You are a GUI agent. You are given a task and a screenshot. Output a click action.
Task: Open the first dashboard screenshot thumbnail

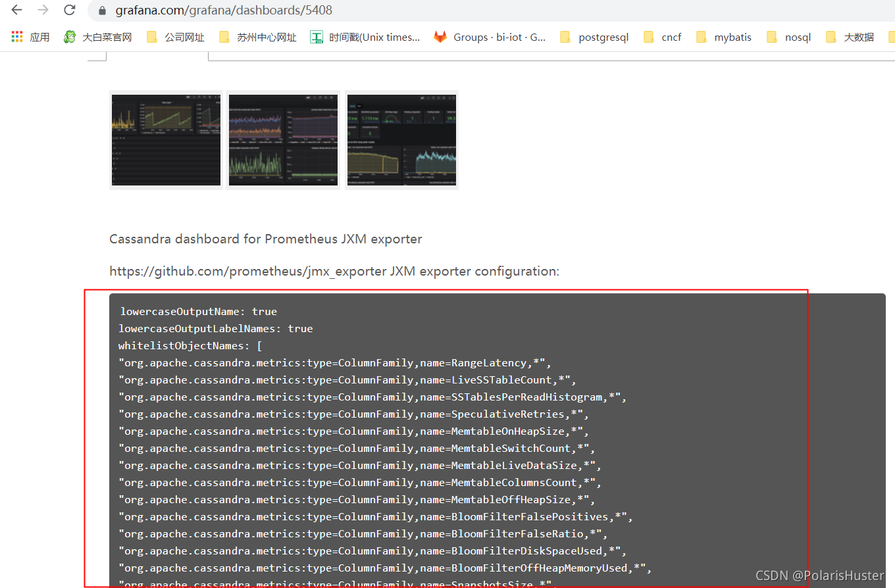[166, 140]
